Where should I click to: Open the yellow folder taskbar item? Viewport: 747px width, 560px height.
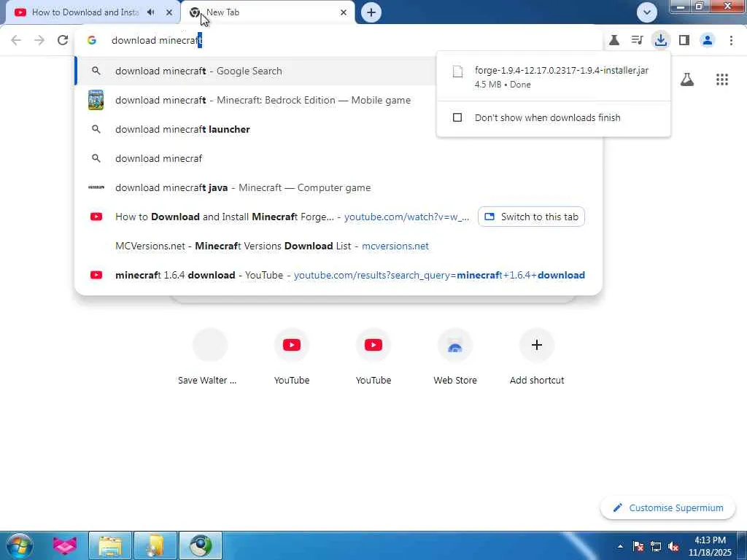point(155,545)
